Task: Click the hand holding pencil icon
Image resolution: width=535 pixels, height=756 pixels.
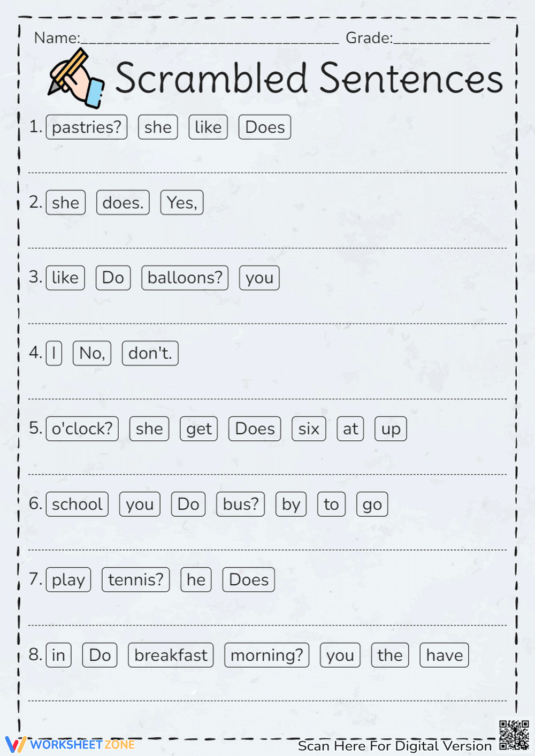Action: (77, 79)
